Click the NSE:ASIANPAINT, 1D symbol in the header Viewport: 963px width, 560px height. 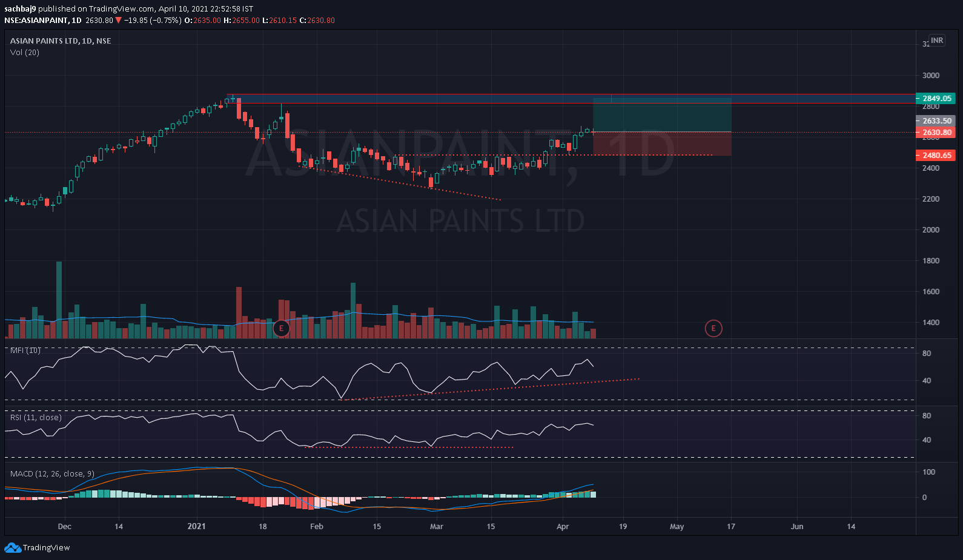point(43,21)
